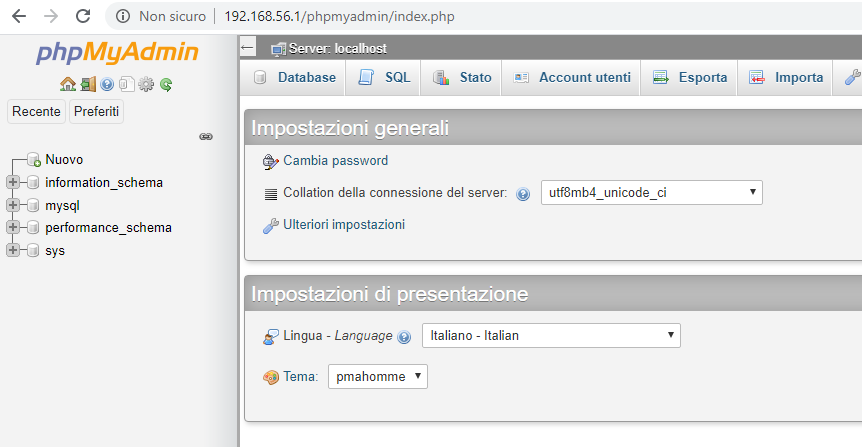Click the link chain icon in sidebar
This screenshot has width=862, height=447.
point(206,136)
